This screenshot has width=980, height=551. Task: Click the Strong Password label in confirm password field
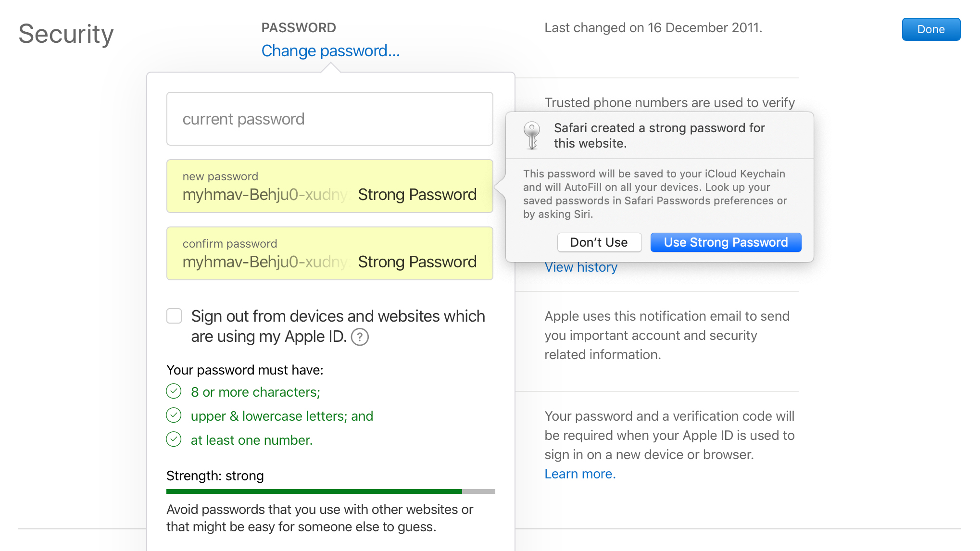(x=416, y=261)
